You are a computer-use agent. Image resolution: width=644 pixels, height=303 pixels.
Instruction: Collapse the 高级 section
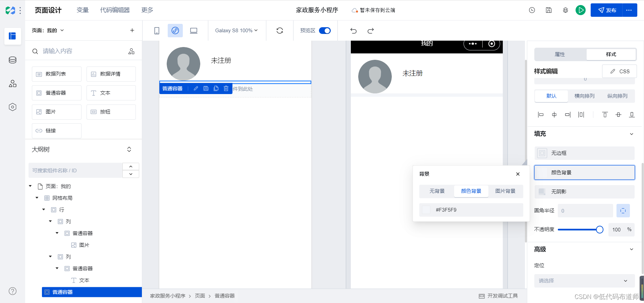[632, 249]
